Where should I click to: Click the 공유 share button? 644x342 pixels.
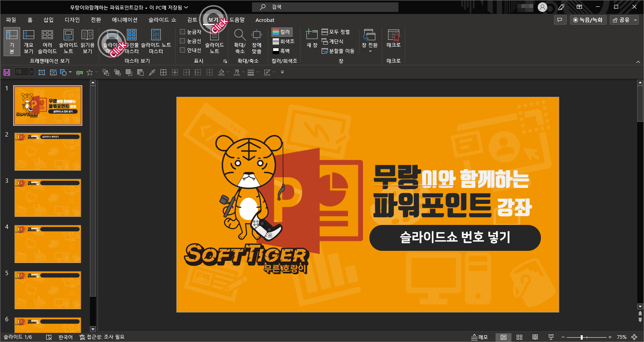[x=621, y=20]
